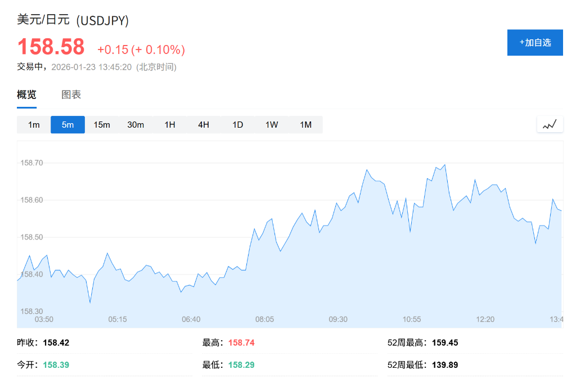This screenshot has height=392, width=576.
Task: Open the chart style icon
Action: point(550,124)
